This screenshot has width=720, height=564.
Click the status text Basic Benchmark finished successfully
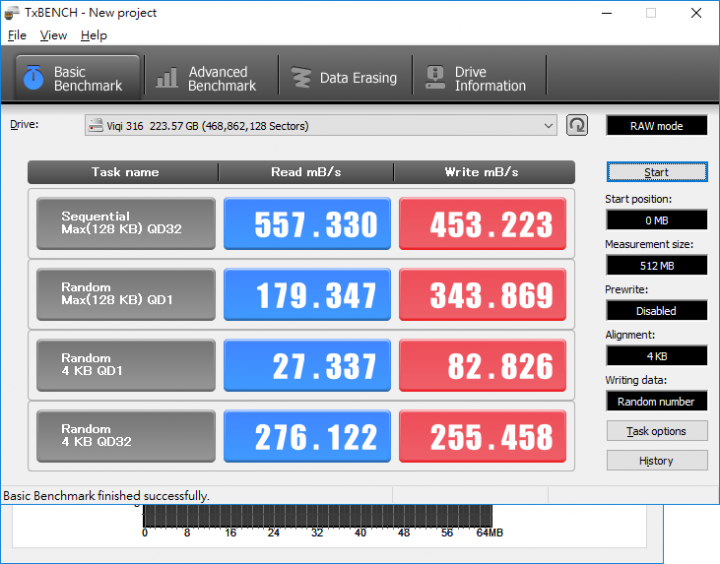coord(106,496)
